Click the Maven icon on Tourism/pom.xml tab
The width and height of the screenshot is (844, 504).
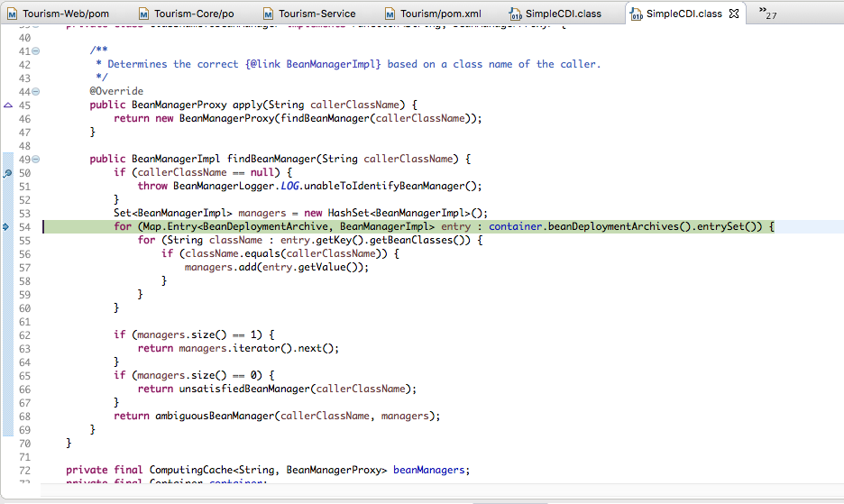coord(390,14)
